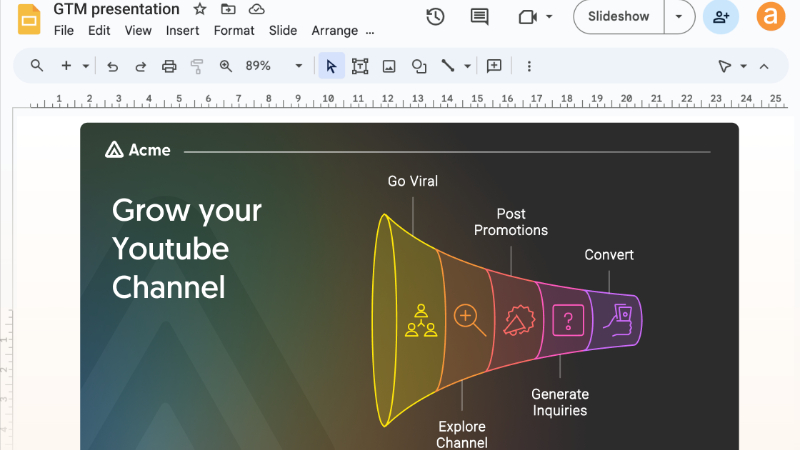The image size is (800, 450).
Task: Select the 'Explore Channel' label
Action: pyautogui.click(x=462, y=434)
